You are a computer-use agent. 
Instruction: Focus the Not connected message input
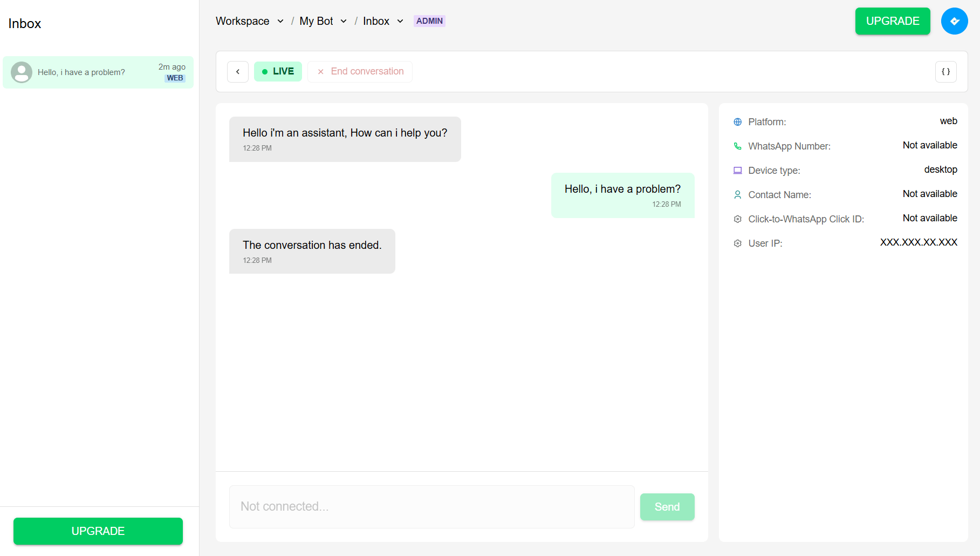432,507
